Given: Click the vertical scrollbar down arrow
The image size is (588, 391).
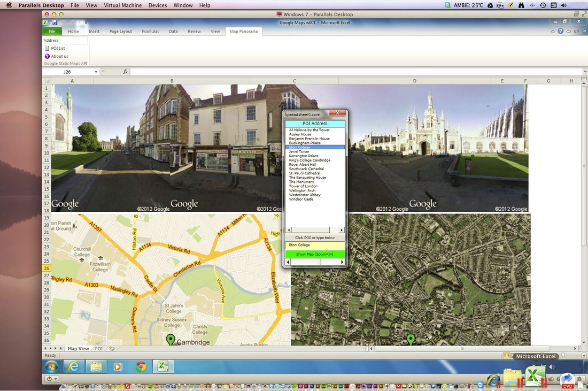Looking at the screenshot, I should [x=584, y=343].
